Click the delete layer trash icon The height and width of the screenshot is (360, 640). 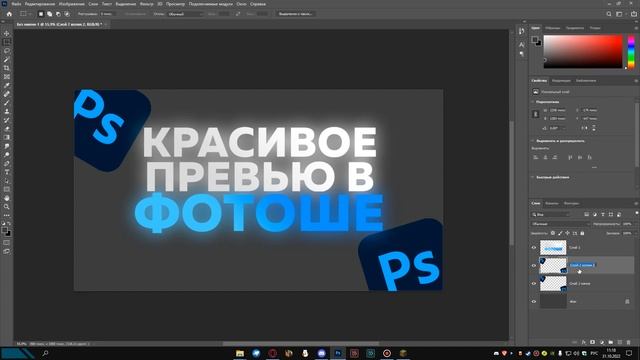click(629, 342)
